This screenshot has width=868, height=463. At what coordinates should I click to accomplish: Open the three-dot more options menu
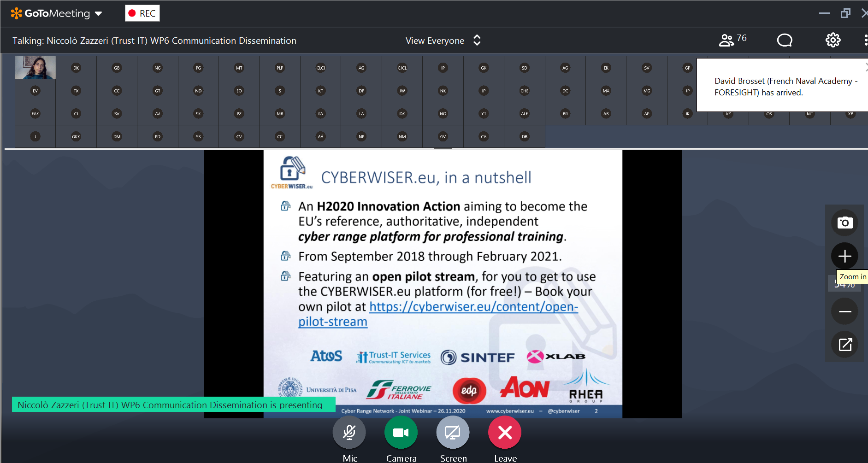(865, 41)
